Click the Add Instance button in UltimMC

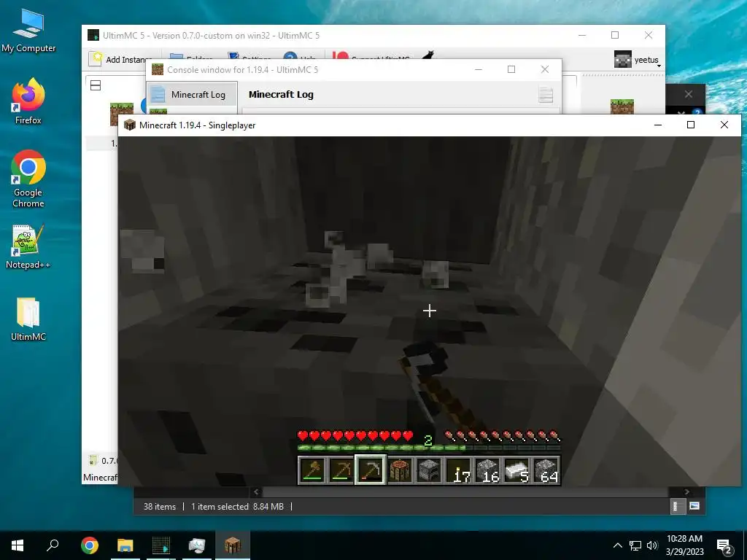[120, 59]
